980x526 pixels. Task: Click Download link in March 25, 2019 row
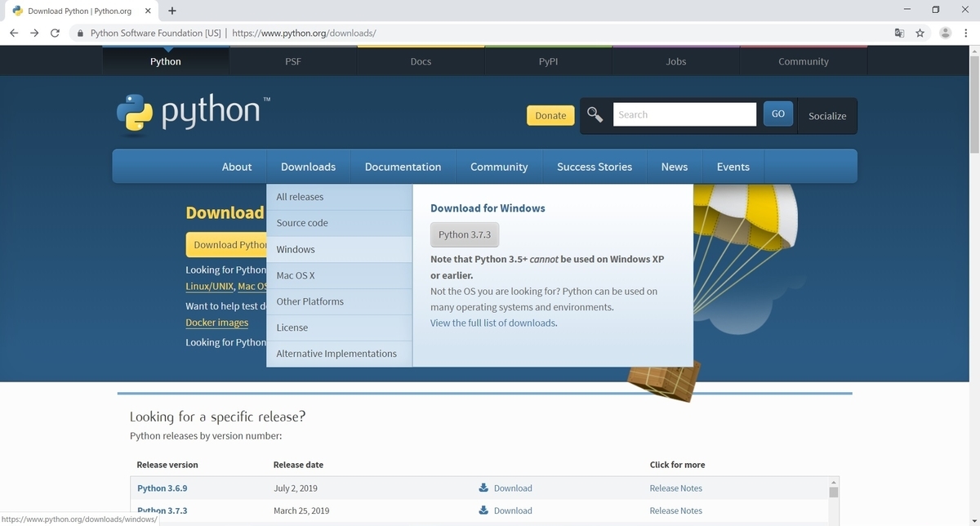513,510
